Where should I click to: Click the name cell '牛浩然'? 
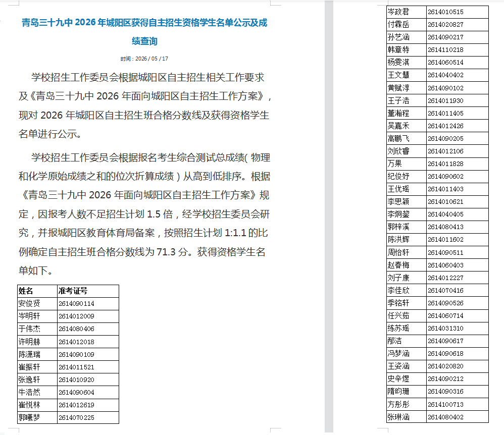[37, 392]
